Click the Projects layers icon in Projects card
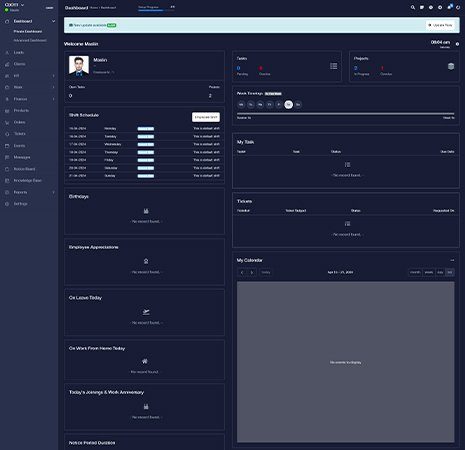465x450 pixels. click(x=451, y=66)
